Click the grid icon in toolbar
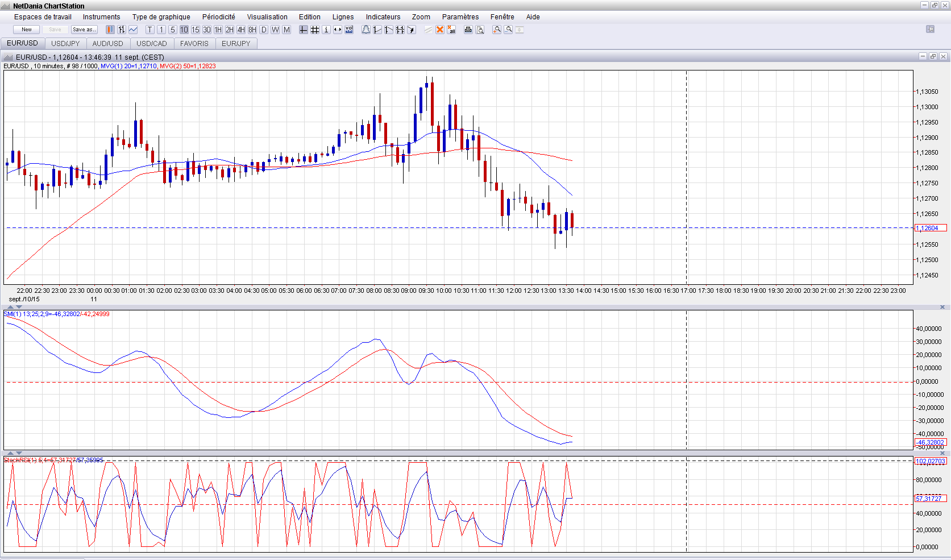951x560 pixels. [315, 30]
